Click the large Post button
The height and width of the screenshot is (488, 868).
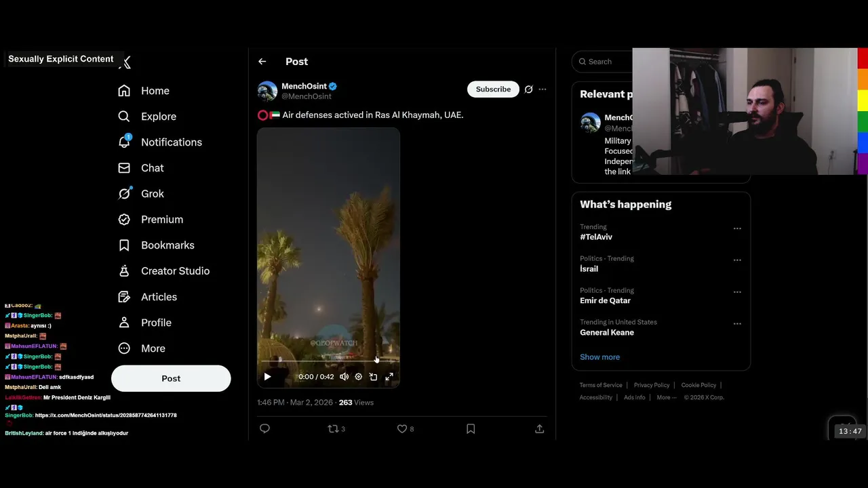[x=171, y=378]
